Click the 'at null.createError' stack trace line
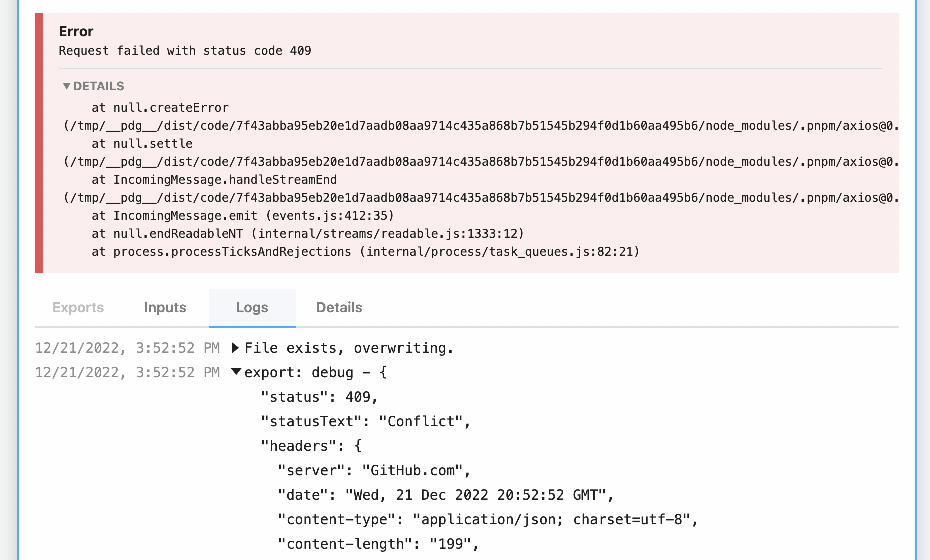Image resolution: width=930 pixels, height=560 pixels. coord(160,107)
